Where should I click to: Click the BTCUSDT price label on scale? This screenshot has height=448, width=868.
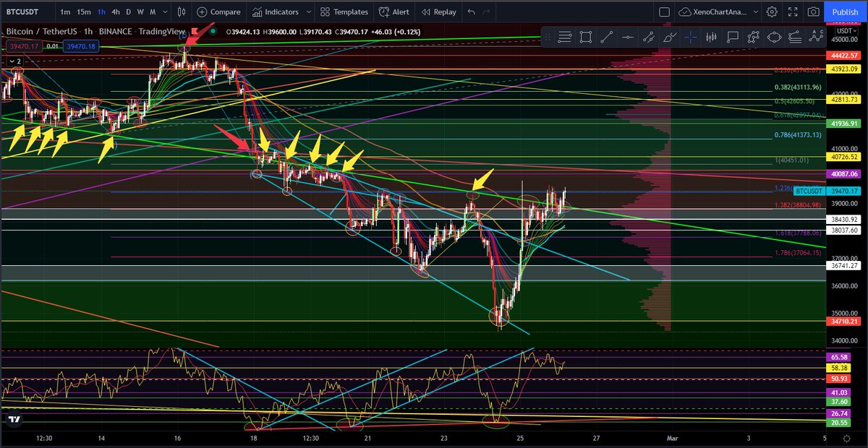810,191
